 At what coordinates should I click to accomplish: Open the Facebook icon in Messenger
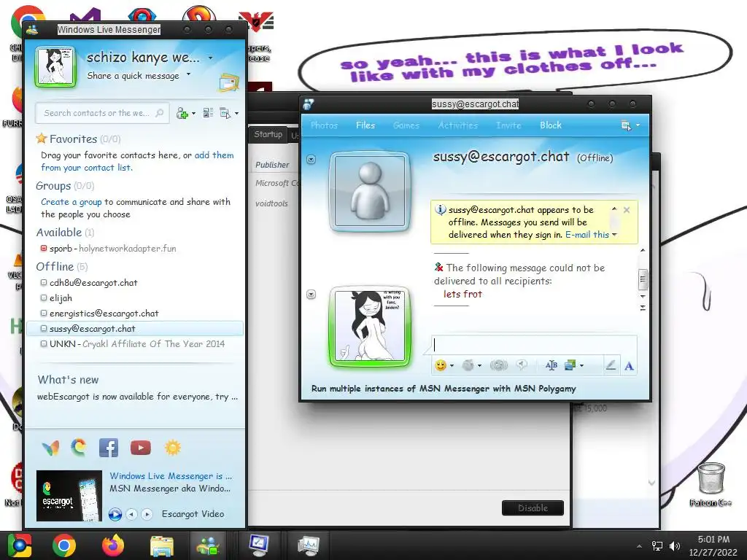pyautogui.click(x=109, y=448)
